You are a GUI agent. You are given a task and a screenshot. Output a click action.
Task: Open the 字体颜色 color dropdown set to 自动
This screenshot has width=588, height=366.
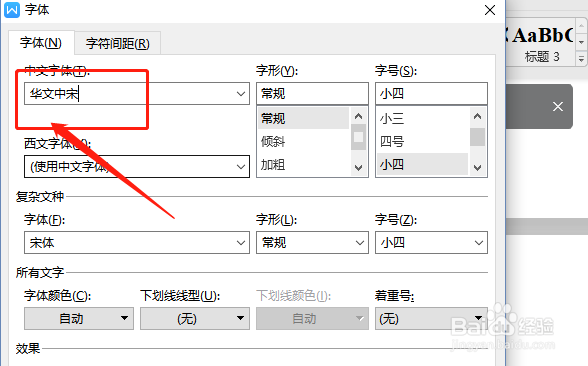point(79,319)
